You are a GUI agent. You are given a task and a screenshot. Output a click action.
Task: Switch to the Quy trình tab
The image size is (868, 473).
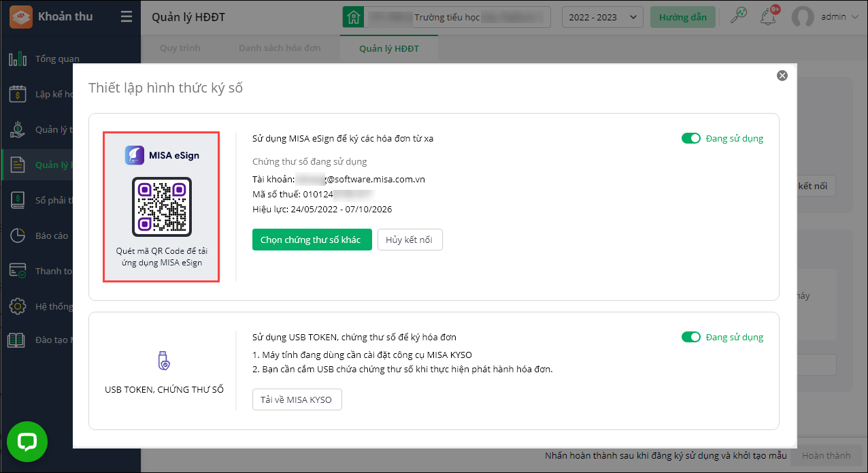coord(180,48)
